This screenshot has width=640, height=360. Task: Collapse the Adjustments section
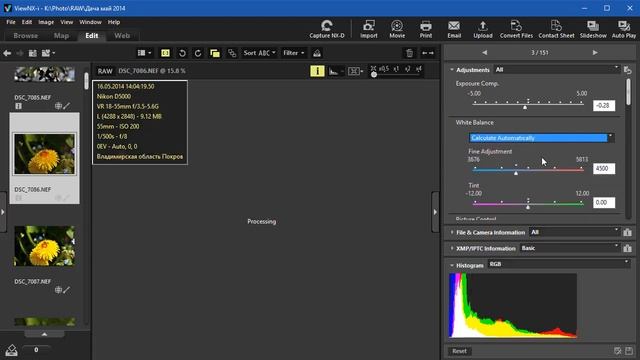(x=452, y=70)
